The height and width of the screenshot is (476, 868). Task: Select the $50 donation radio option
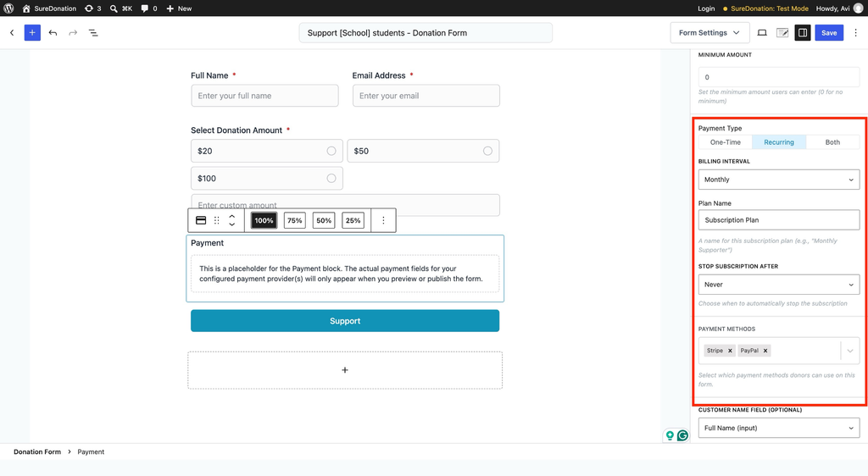(x=487, y=151)
